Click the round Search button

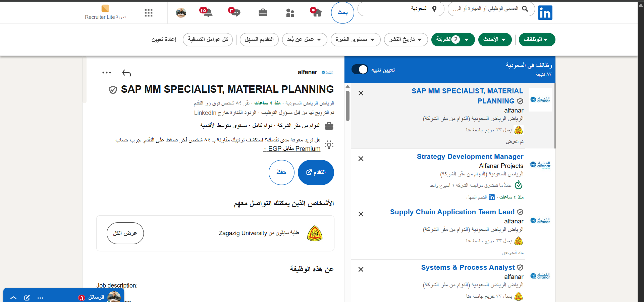click(x=342, y=12)
